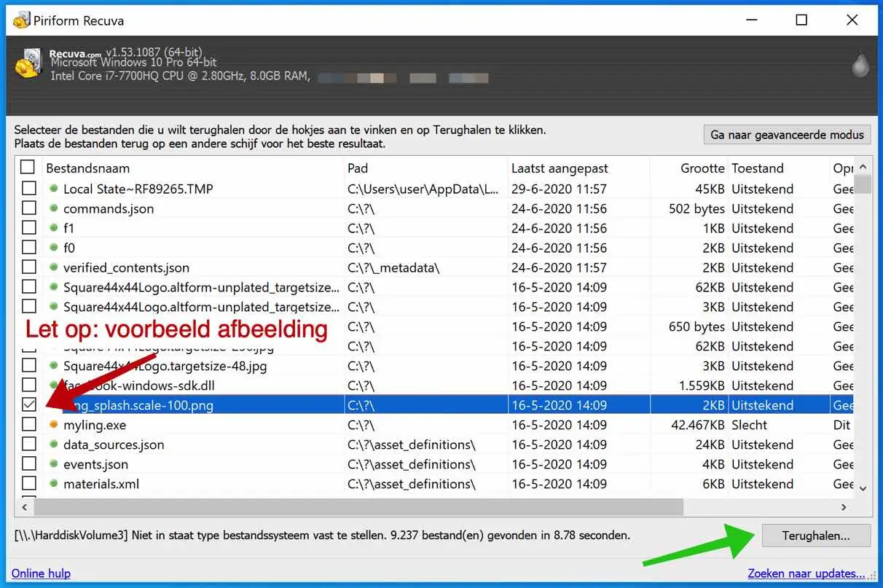Click the size value 42.467KB

(698, 425)
